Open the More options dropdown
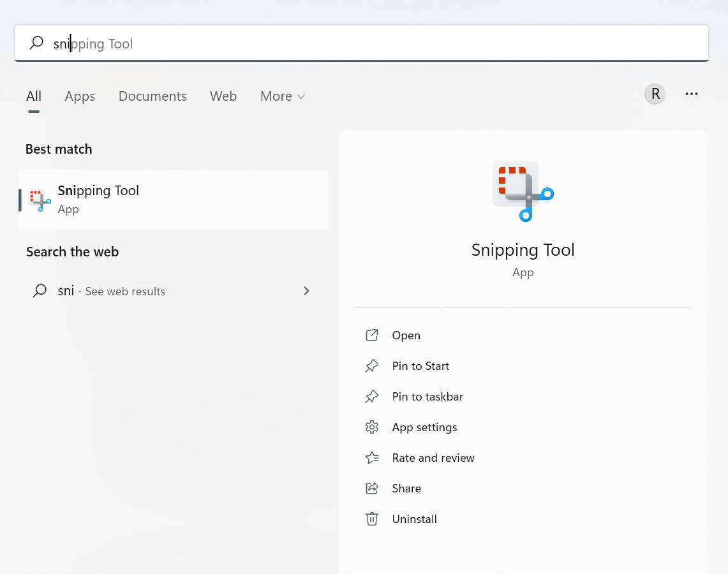This screenshot has height=574, width=728. click(x=282, y=96)
